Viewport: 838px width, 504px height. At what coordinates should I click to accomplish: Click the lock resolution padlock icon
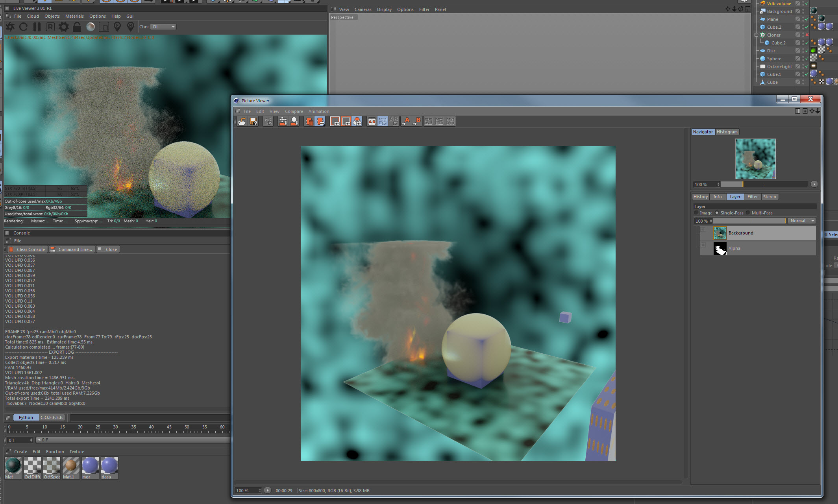[x=77, y=27]
